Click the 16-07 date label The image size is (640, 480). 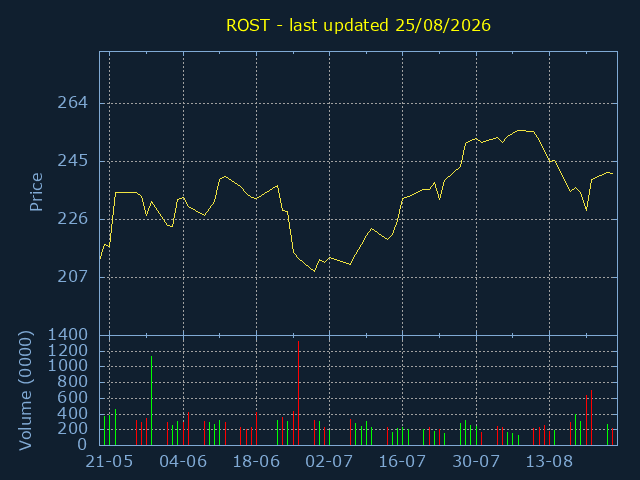pos(402,462)
